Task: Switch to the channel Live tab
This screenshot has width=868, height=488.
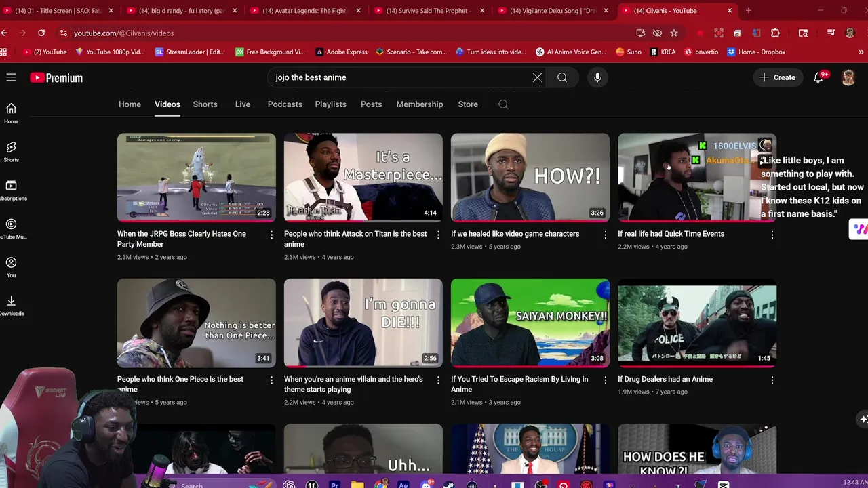Action: [x=243, y=104]
